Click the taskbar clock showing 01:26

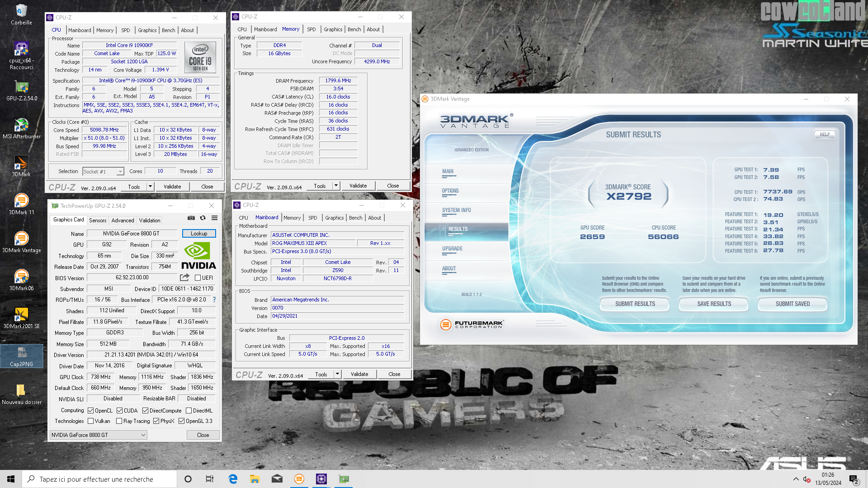point(828,479)
